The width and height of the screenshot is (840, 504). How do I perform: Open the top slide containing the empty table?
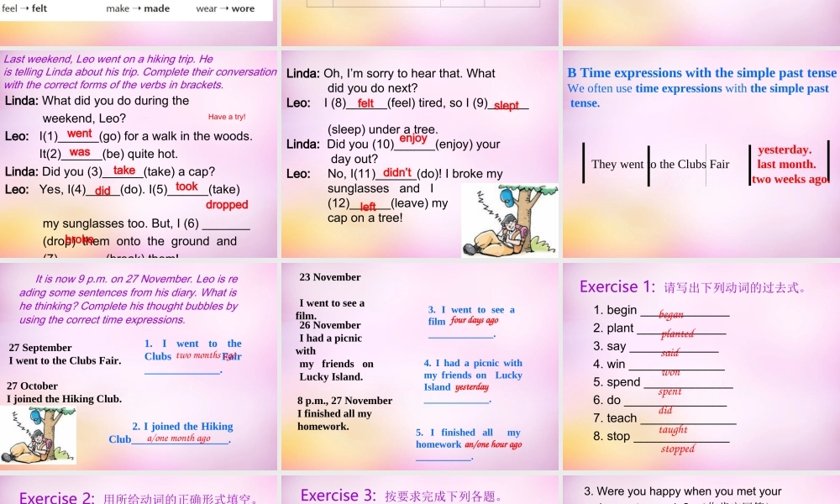(420, 21)
